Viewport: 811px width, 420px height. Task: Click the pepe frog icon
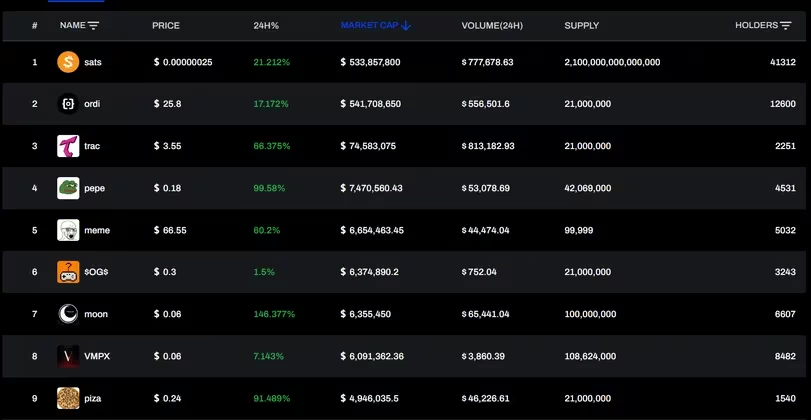pyautogui.click(x=68, y=188)
